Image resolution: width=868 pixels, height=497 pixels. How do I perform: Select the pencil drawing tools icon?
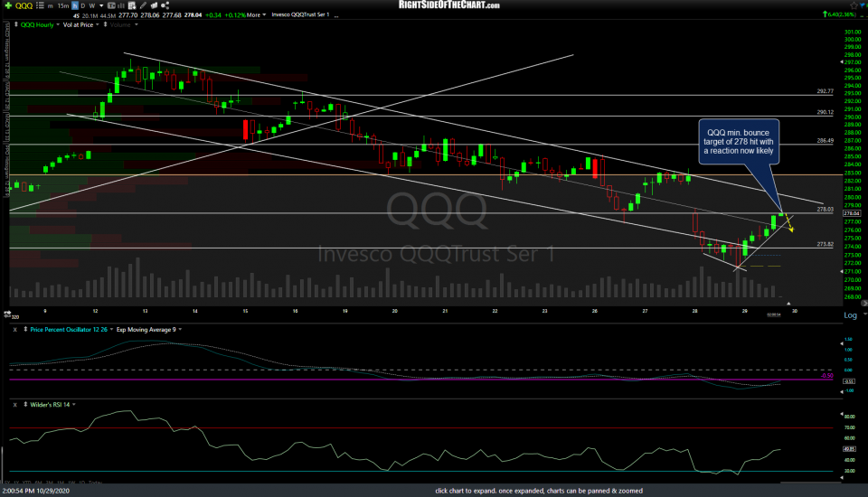[x=144, y=5]
